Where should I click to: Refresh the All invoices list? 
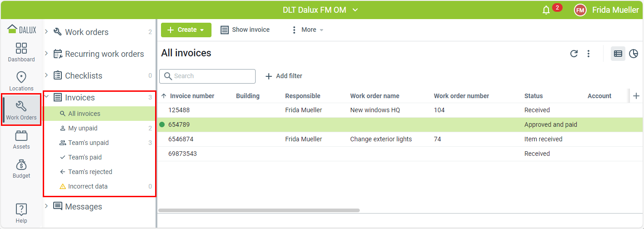pyautogui.click(x=574, y=54)
